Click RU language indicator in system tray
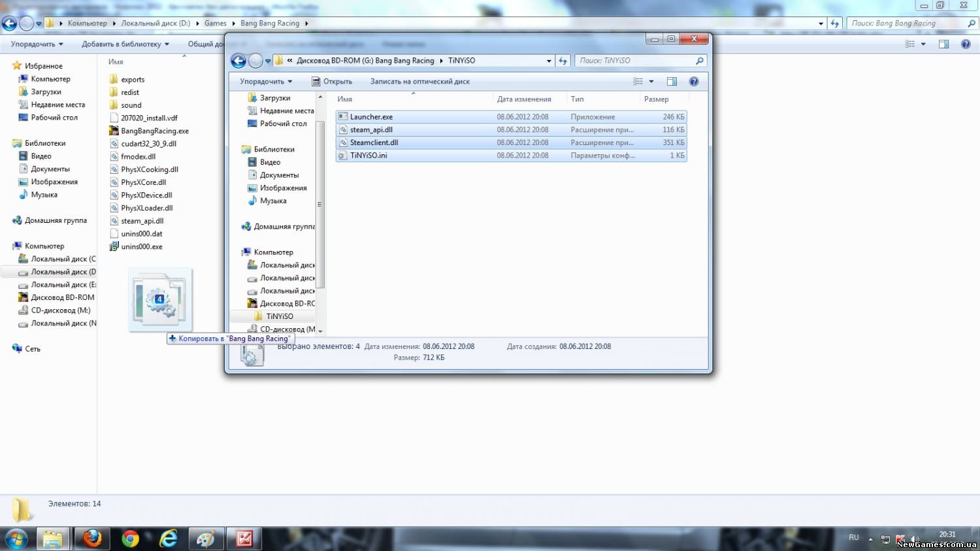 tap(854, 537)
